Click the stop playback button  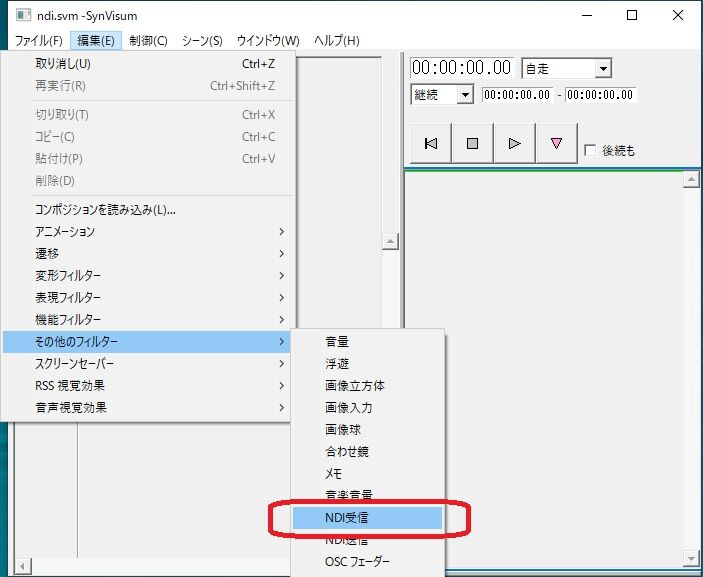(472, 143)
